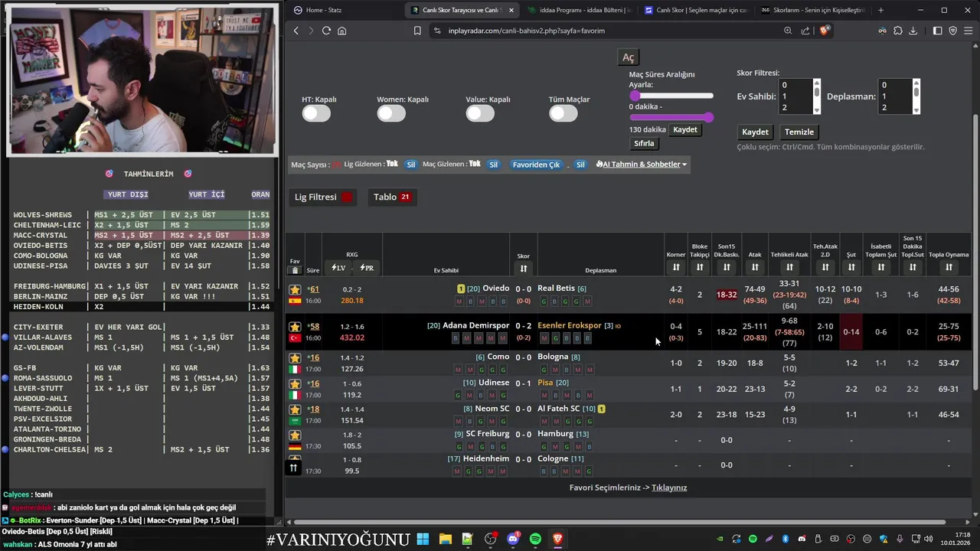Click the PR lightning sort button

367,268
